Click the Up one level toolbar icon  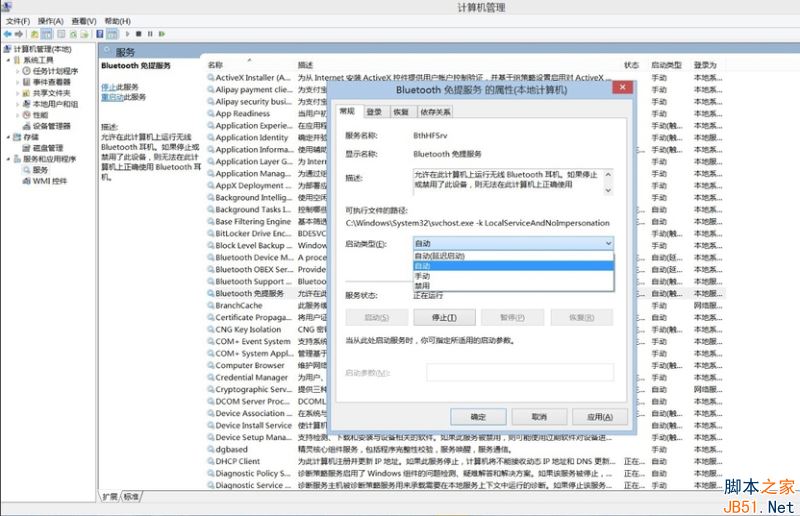coord(34,34)
